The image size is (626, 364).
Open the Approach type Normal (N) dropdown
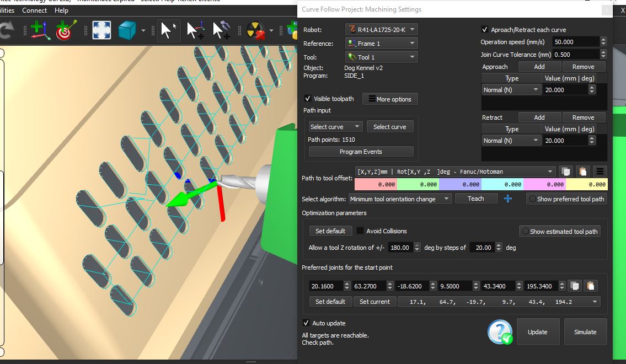tap(511, 90)
